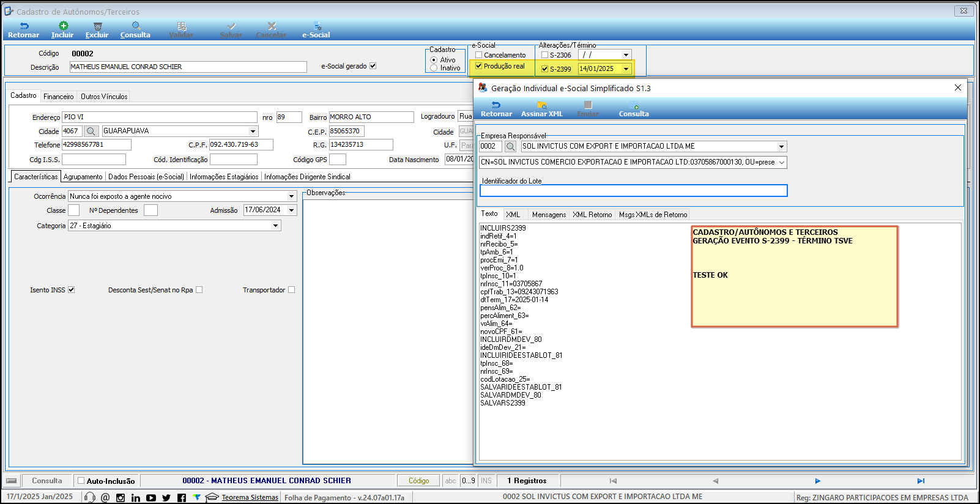Select the Ativo radio button
The image size is (980, 504).
point(434,60)
